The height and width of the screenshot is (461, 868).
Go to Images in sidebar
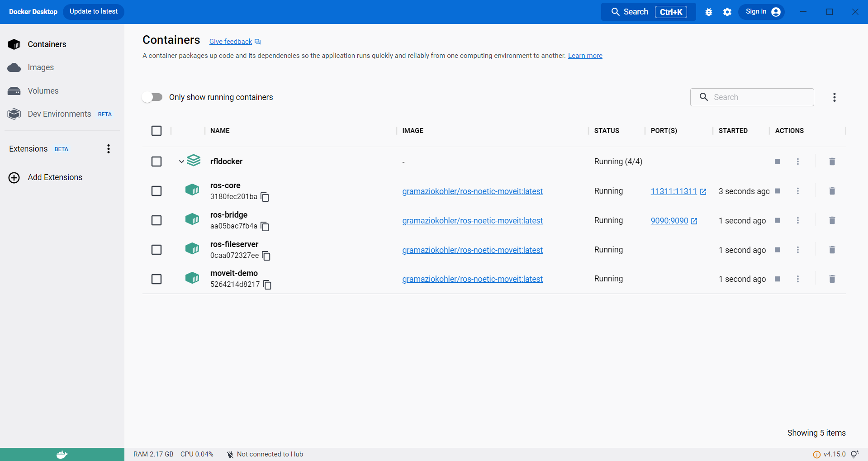[x=40, y=67]
